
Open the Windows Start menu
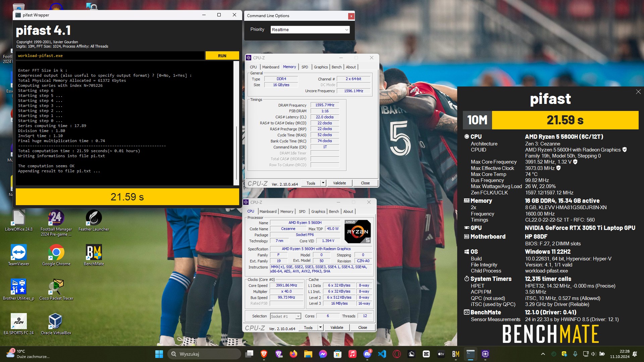coord(159,354)
